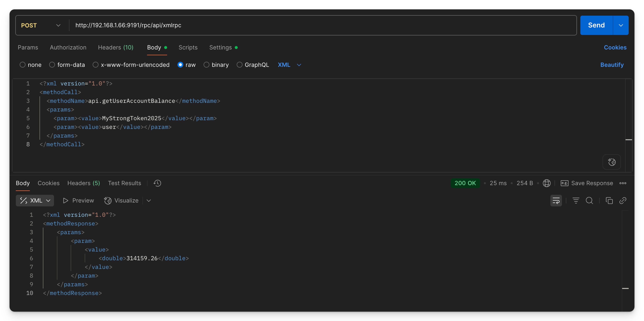Click the link icon in response toolbar
This screenshot has width=644, height=321.
tap(622, 201)
